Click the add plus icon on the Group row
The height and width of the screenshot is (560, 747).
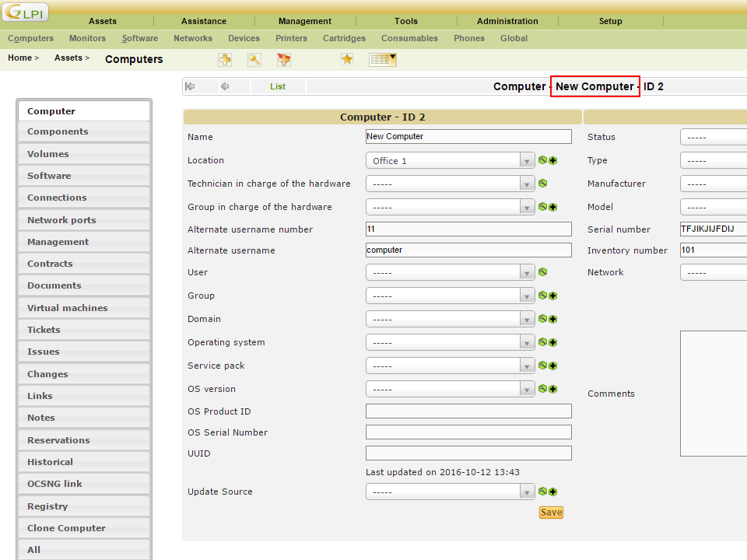point(552,296)
